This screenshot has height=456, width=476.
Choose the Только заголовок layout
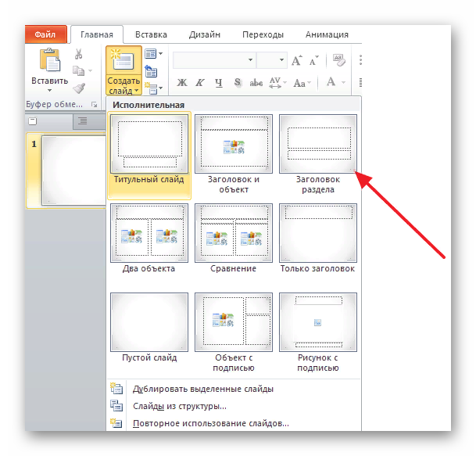coord(318,239)
